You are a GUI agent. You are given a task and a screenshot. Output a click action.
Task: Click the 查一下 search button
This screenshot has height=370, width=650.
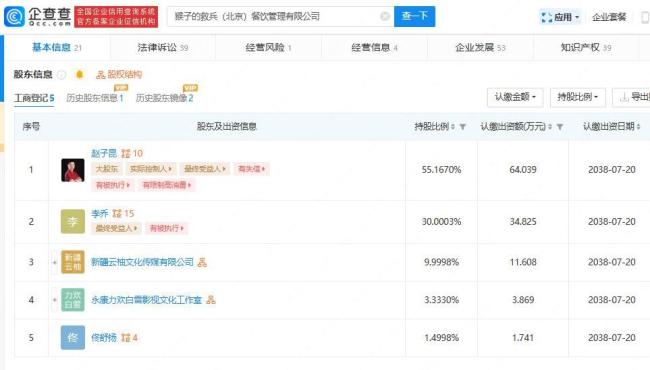pos(415,16)
